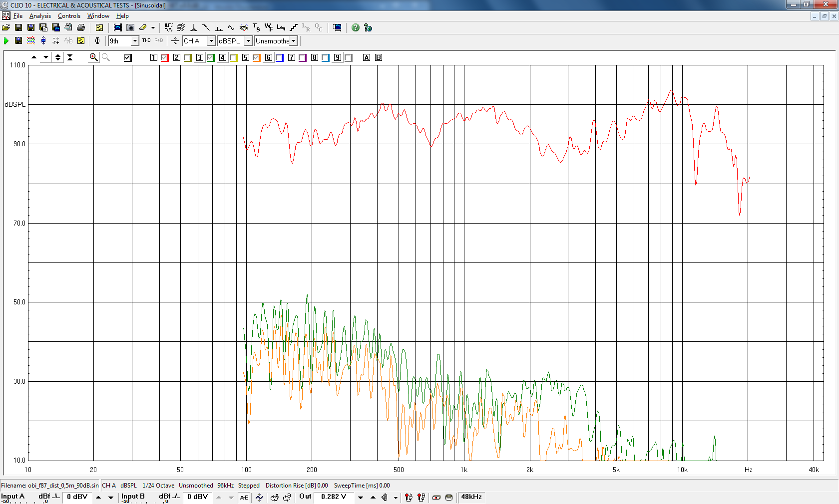
Task: Toggle overlay 7 purple checkbox
Action: point(303,58)
